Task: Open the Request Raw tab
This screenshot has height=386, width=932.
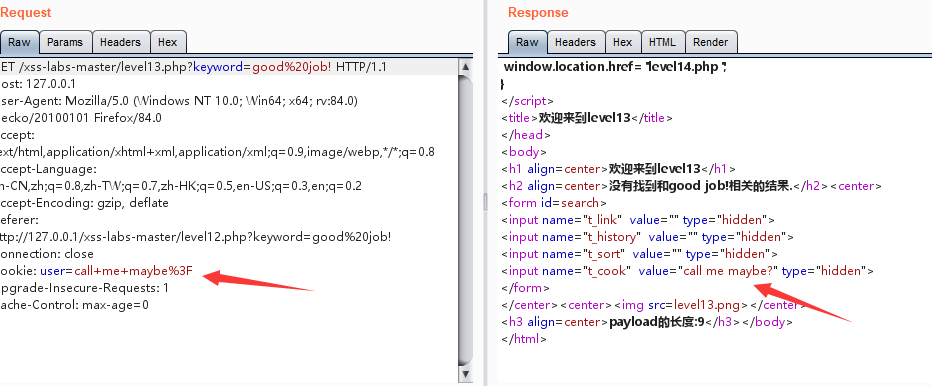Action: pos(19,42)
